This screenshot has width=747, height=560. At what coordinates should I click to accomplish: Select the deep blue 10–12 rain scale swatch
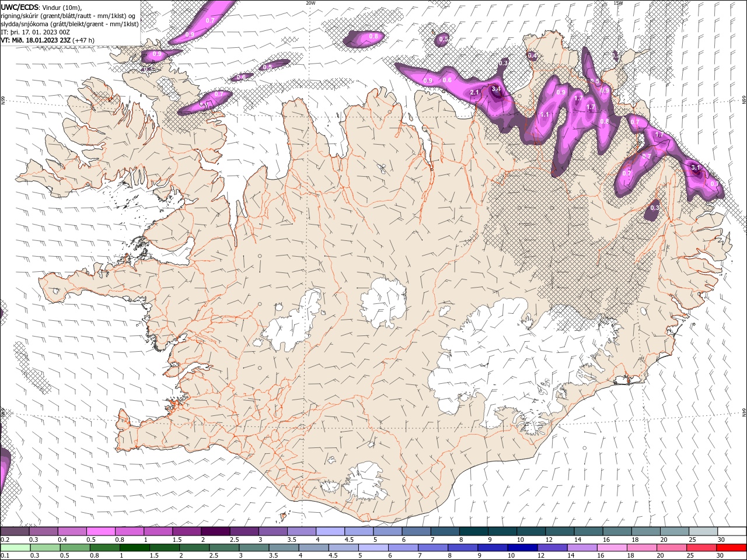(x=522, y=548)
